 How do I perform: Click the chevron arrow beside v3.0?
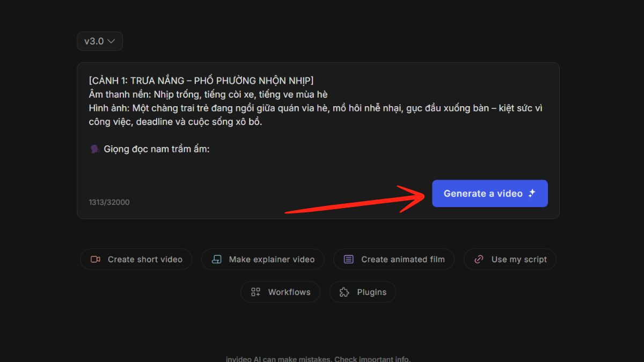(x=111, y=41)
